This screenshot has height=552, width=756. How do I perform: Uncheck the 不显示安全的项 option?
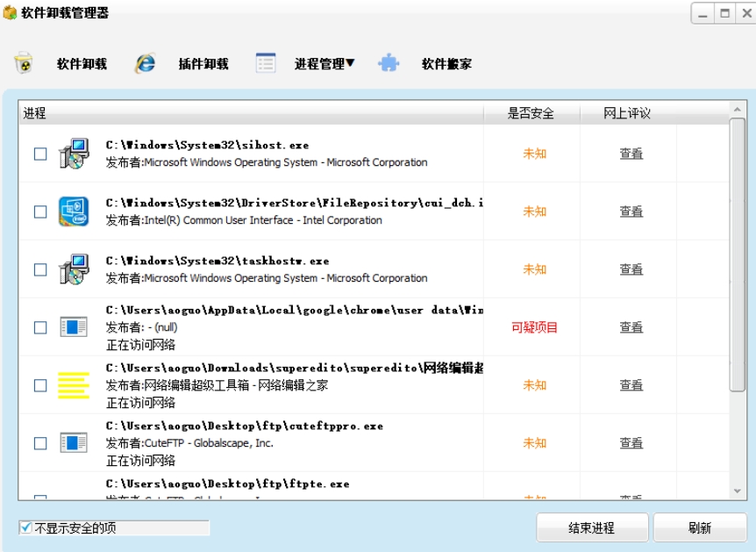click(x=26, y=527)
